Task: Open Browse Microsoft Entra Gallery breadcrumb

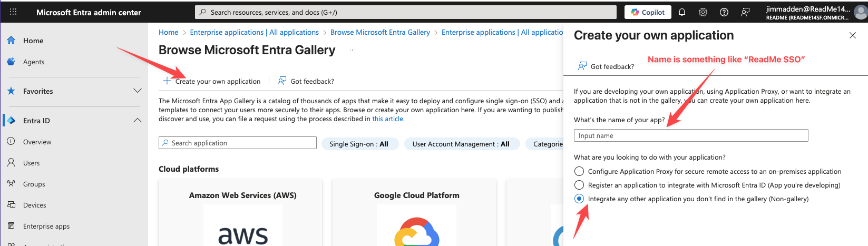Action: (x=380, y=32)
